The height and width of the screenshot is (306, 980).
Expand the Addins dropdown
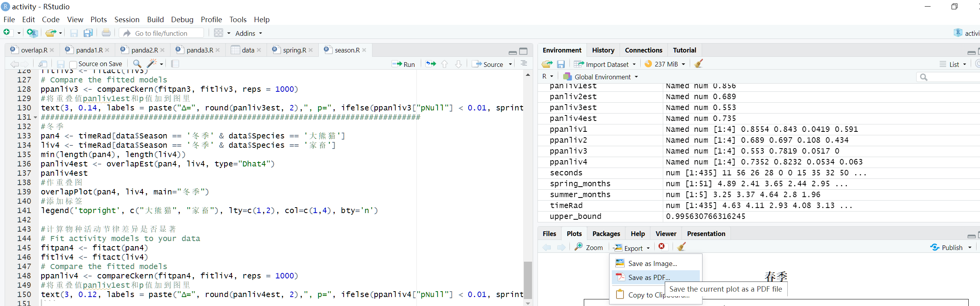[249, 33]
